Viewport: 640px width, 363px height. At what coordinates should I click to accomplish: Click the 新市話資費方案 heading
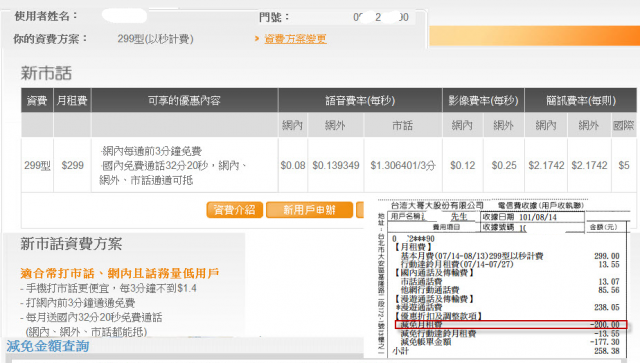coord(71,244)
